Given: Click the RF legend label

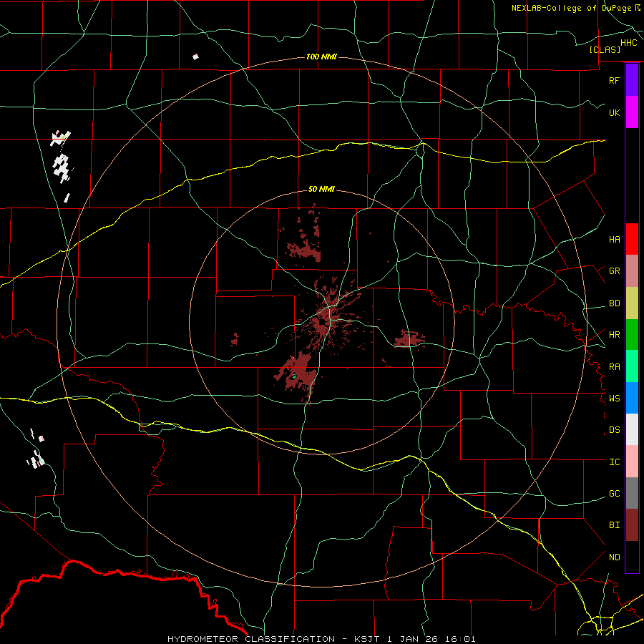Looking at the screenshot, I should (615, 80).
